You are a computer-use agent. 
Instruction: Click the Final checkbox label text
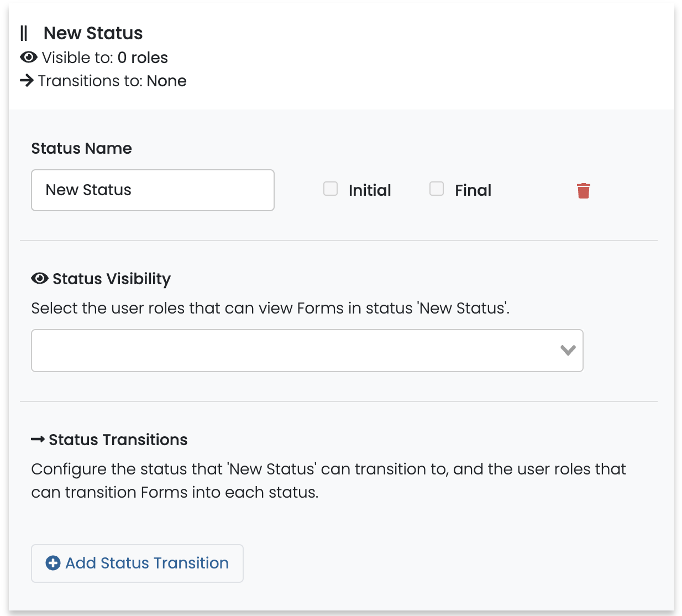click(x=473, y=190)
